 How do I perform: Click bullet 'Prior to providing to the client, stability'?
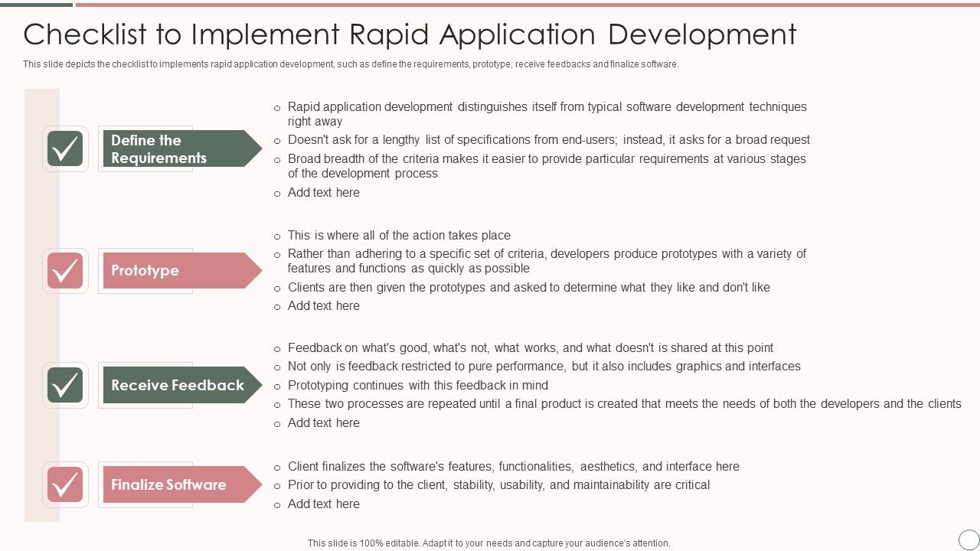(499, 485)
